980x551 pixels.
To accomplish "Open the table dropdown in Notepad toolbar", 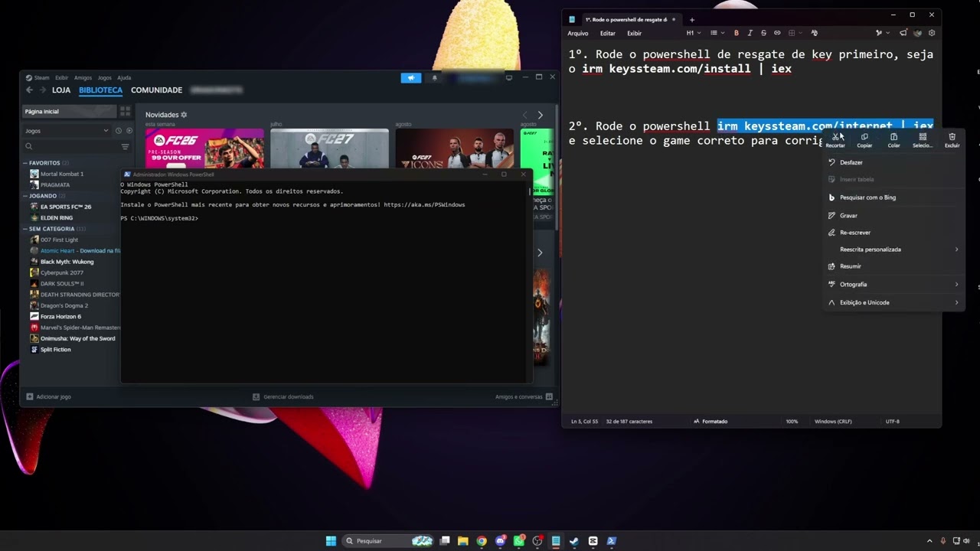I will [x=794, y=33].
